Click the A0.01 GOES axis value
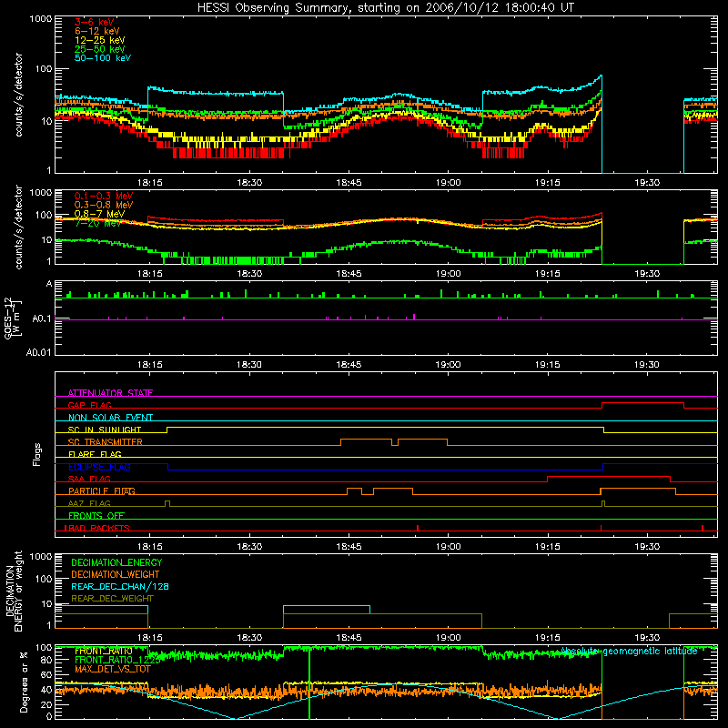The image size is (728, 728). [x=38, y=352]
